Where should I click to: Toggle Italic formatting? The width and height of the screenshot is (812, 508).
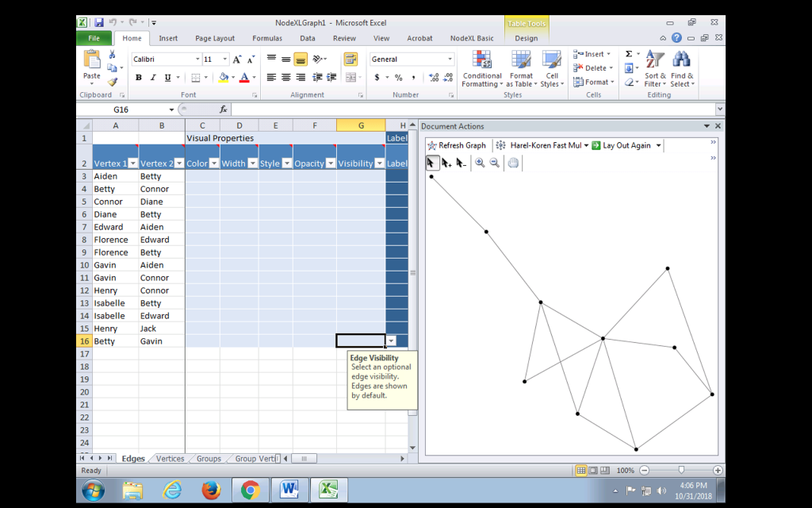pos(153,77)
